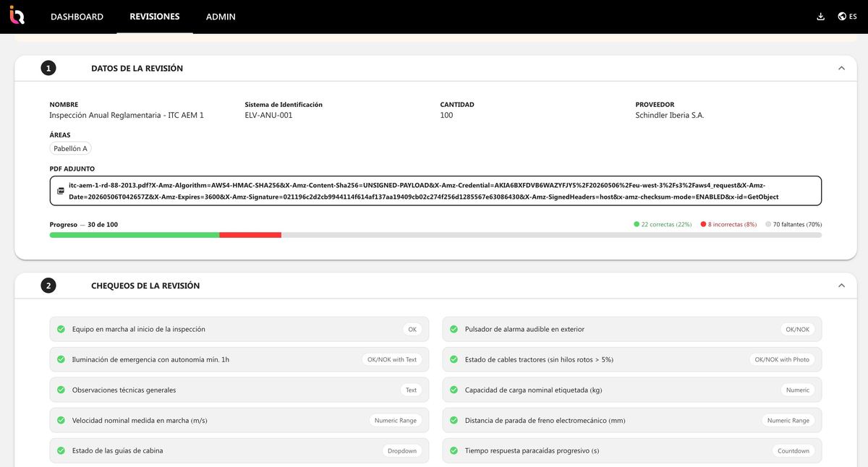Collapse the Chequeos de la revisión section
This screenshot has width=868, height=467.
point(841,286)
